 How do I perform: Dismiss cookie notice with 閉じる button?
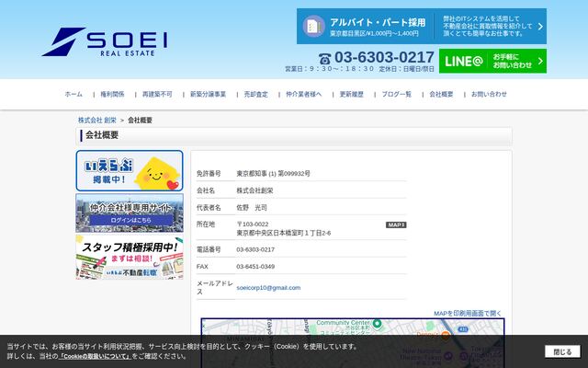[562, 351]
